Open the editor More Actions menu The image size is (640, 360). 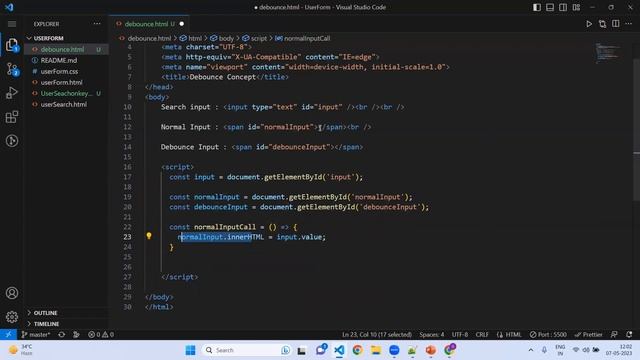click(629, 24)
